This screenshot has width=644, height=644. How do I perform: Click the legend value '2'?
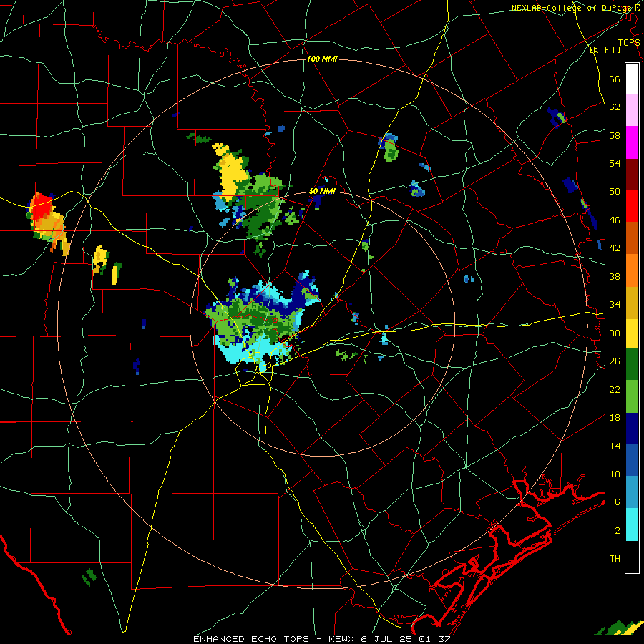[618, 531]
